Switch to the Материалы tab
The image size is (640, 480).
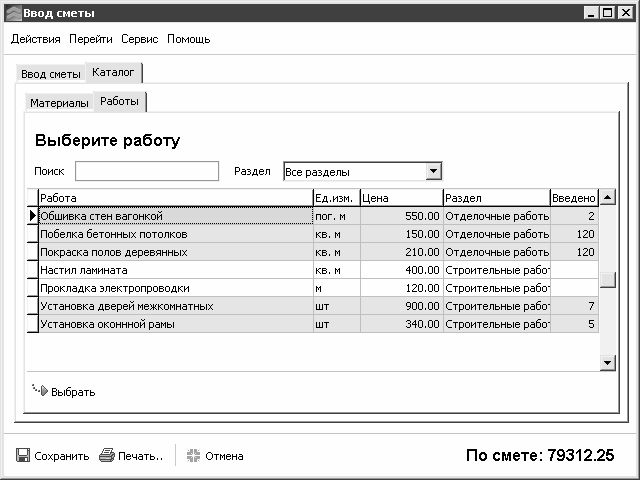[x=59, y=103]
